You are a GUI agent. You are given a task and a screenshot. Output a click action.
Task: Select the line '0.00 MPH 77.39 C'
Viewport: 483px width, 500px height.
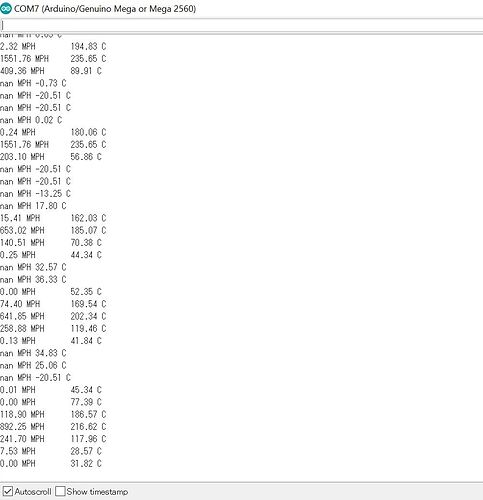pos(51,402)
